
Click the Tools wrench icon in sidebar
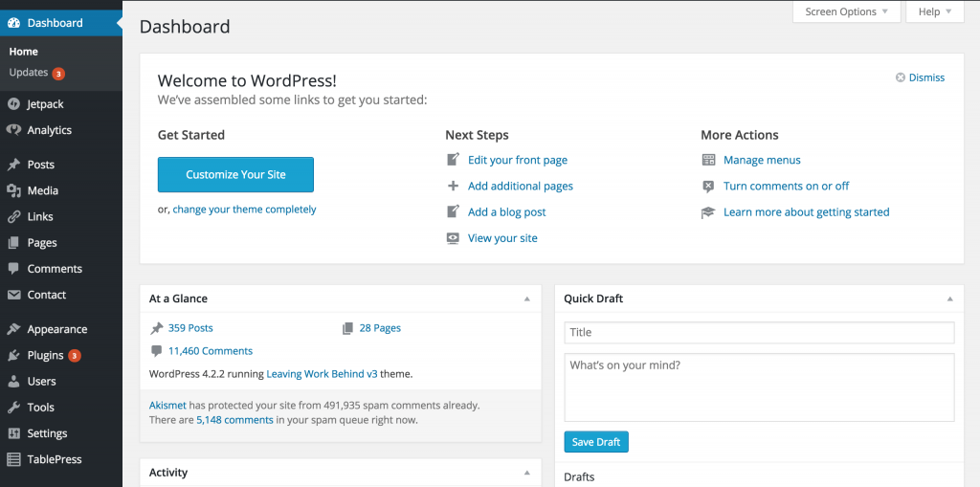tap(13, 408)
